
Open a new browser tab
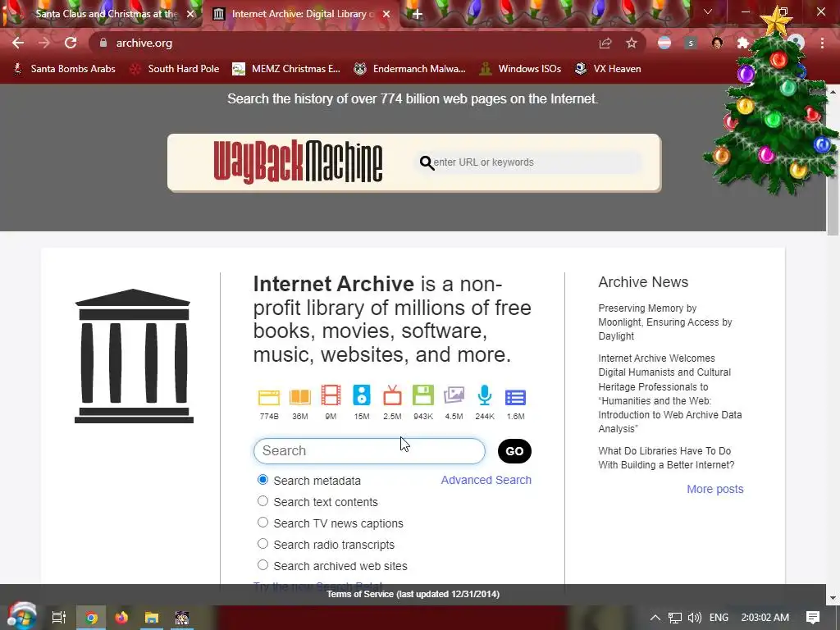click(x=418, y=14)
